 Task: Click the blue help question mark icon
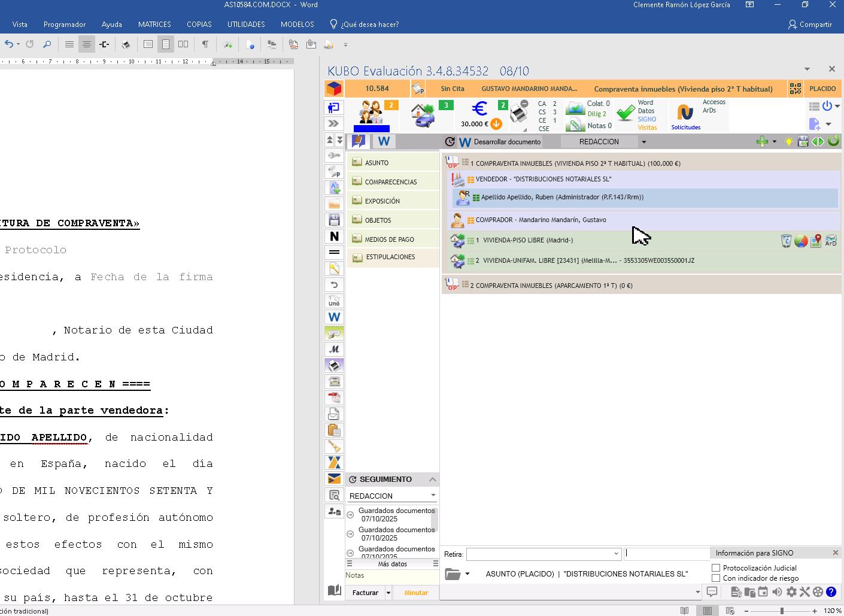tap(831, 592)
